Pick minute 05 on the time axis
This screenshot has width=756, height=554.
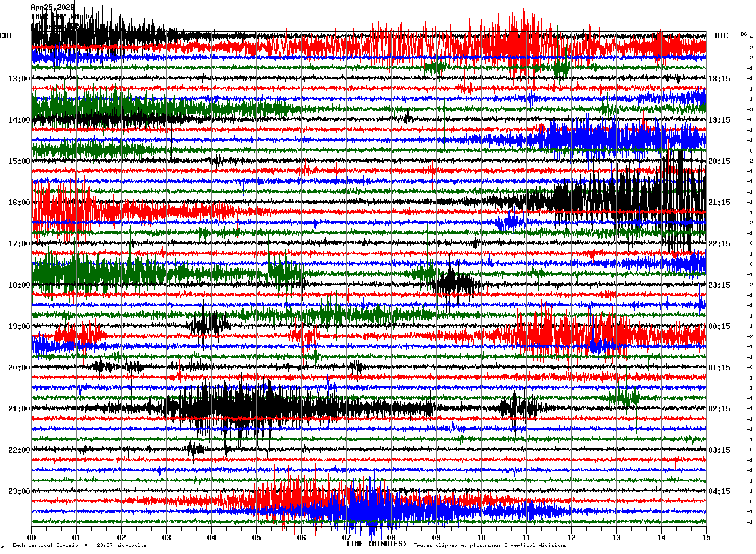pyautogui.click(x=256, y=537)
